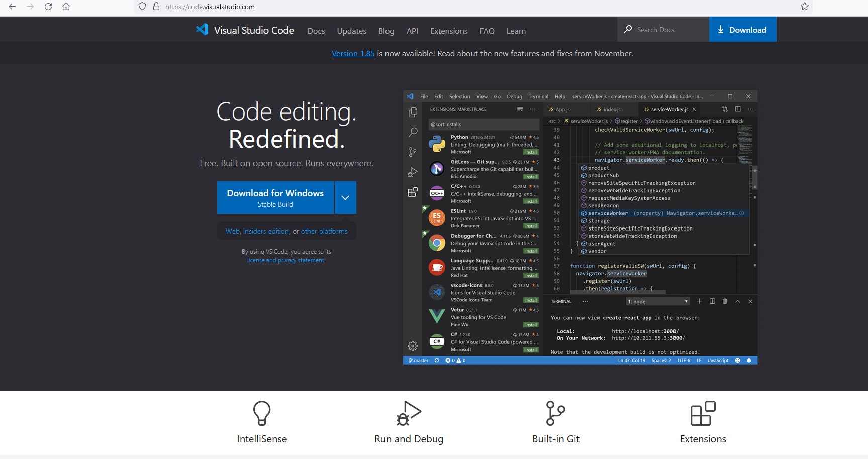This screenshot has width=868, height=459.
Task: Click the App.js tab in screenshot
Action: 562,109
